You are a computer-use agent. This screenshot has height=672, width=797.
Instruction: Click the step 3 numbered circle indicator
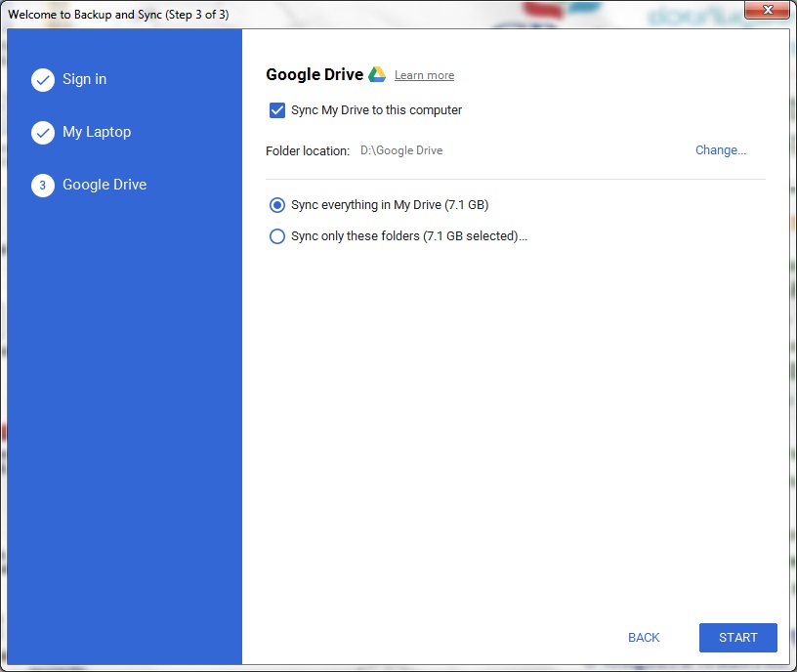click(43, 185)
